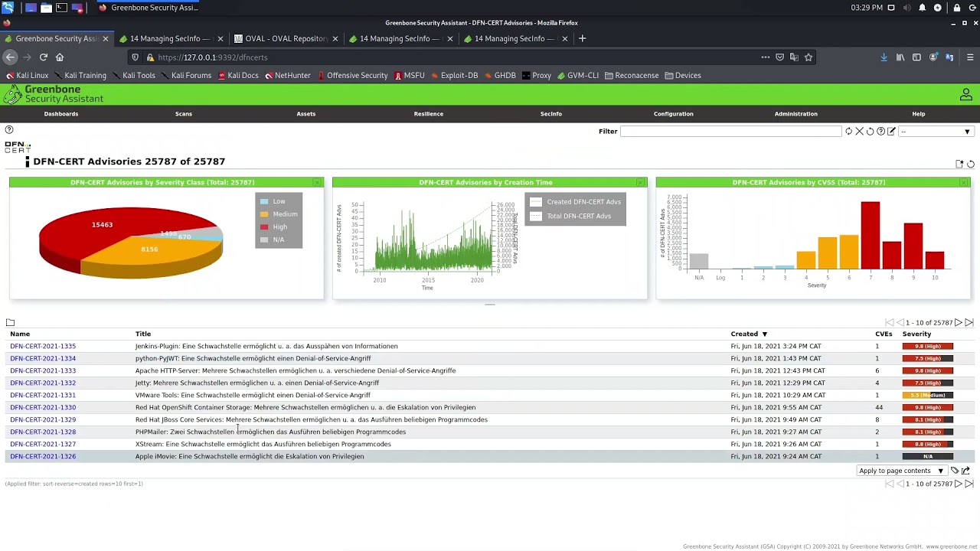This screenshot has width=980, height=551.
Task: Open advisory DFN-CERT-2021-1333
Action: click(43, 370)
